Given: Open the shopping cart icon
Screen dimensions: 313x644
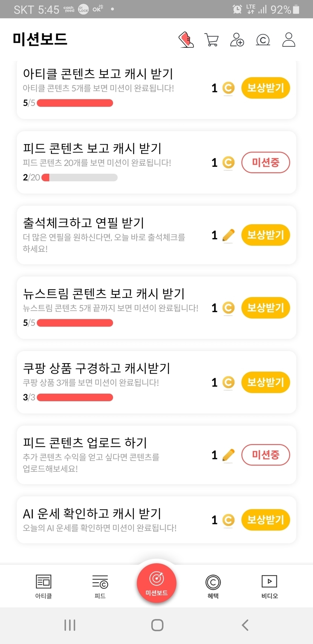Looking at the screenshot, I should click(212, 40).
